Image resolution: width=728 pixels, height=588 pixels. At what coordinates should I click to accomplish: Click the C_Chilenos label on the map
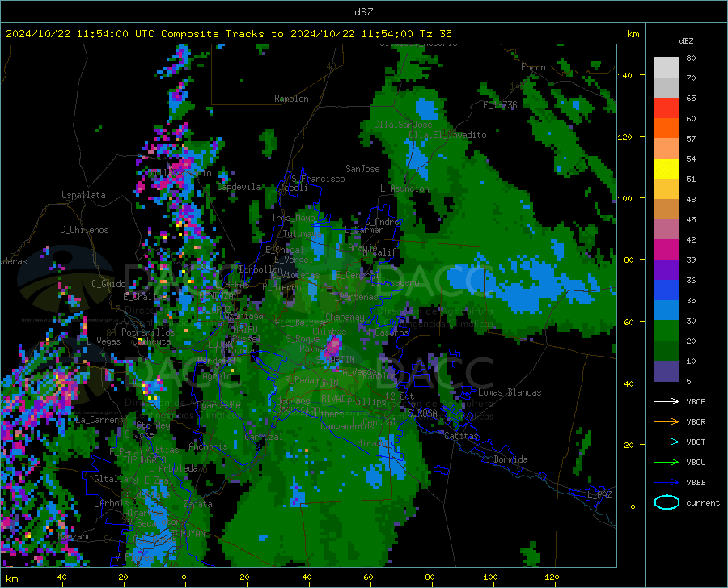coord(84,230)
